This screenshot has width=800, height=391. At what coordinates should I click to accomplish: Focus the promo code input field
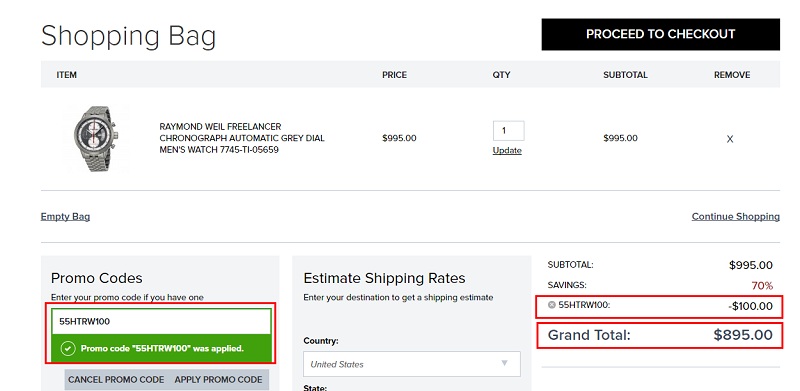(161, 322)
